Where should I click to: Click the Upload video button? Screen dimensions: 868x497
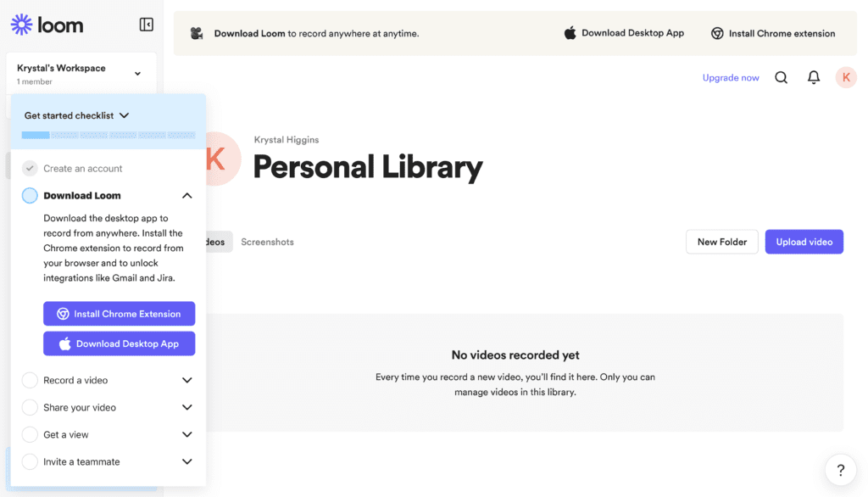click(x=804, y=242)
